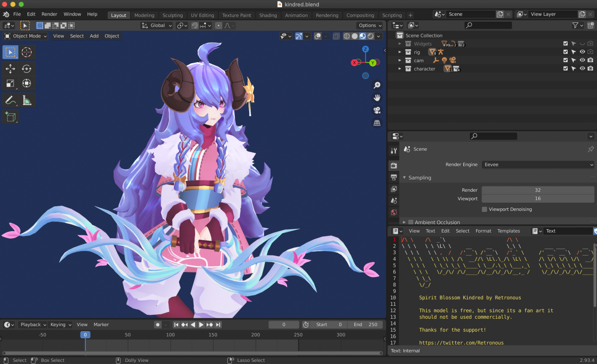597x364 pixels.
Task: Click the tweak select arrow in header
Action: click(x=25, y=25)
